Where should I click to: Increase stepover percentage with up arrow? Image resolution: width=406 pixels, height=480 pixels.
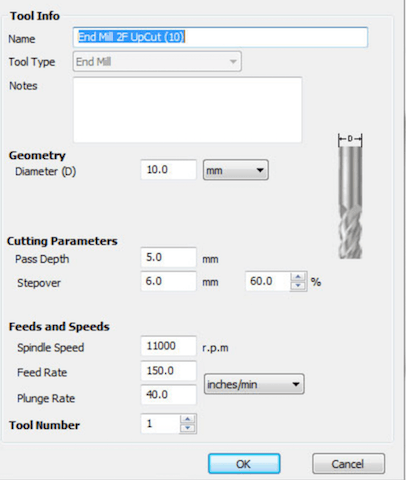tap(298, 277)
